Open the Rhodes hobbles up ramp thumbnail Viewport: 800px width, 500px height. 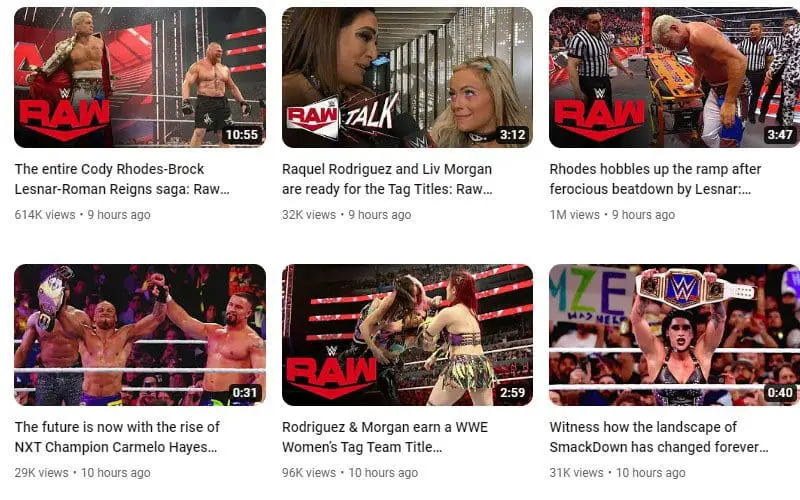coord(674,77)
